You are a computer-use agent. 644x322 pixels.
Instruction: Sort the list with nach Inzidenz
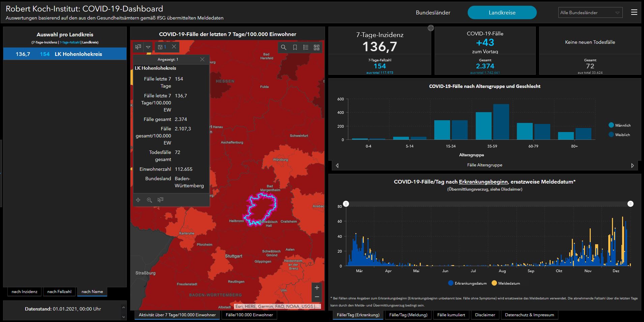pyautogui.click(x=25, y=292)
